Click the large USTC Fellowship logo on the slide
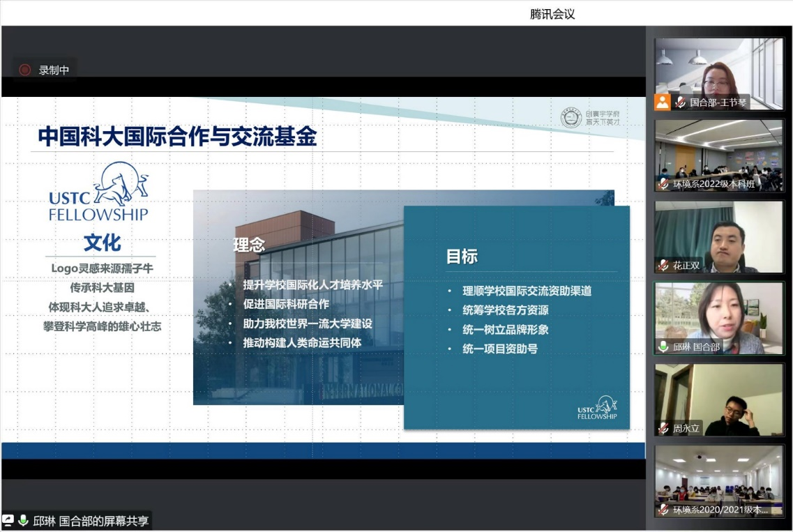 tap(98, 192)
